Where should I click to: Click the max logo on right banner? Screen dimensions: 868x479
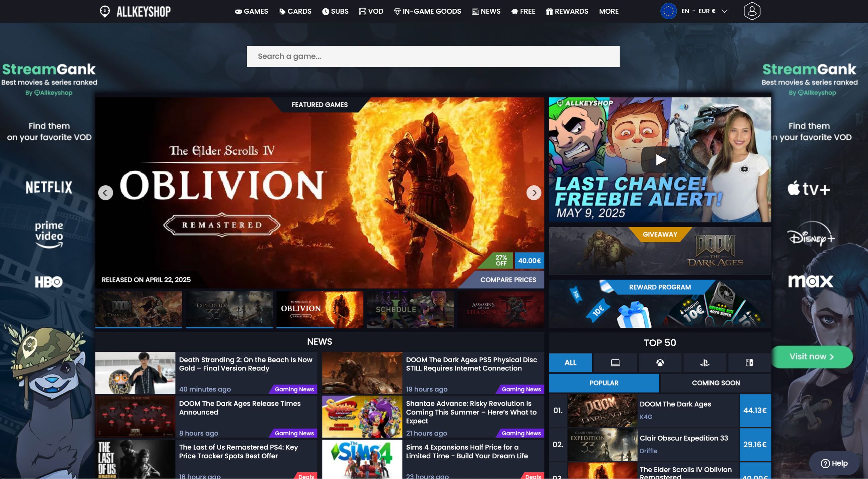tap(810, 281)
